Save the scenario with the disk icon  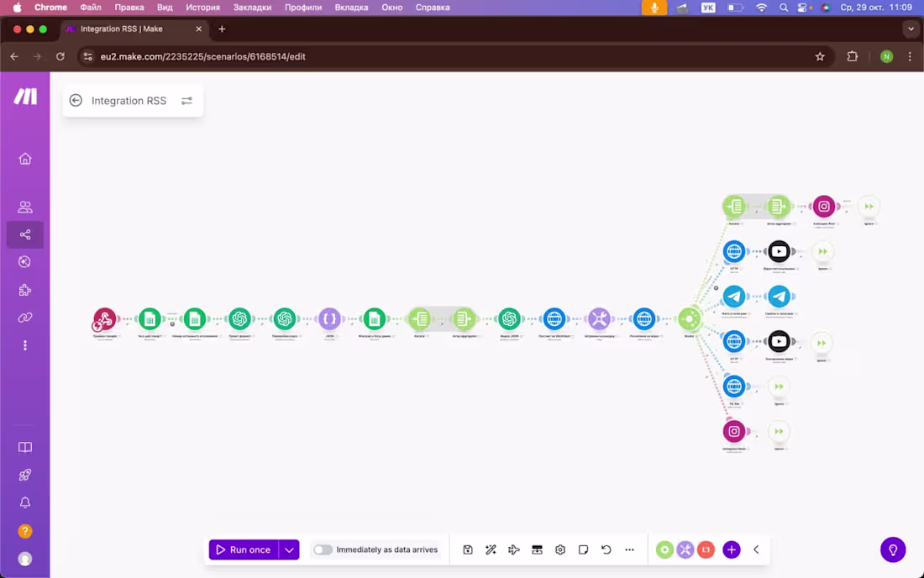tap(467, 549)
